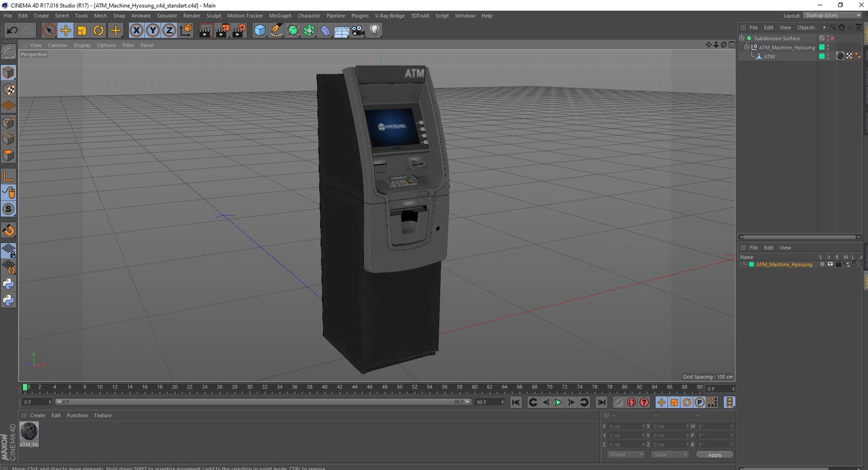Switch to Polygons mode
The width and height of the screenshot is (868, 470).
(x=9, y=155)
